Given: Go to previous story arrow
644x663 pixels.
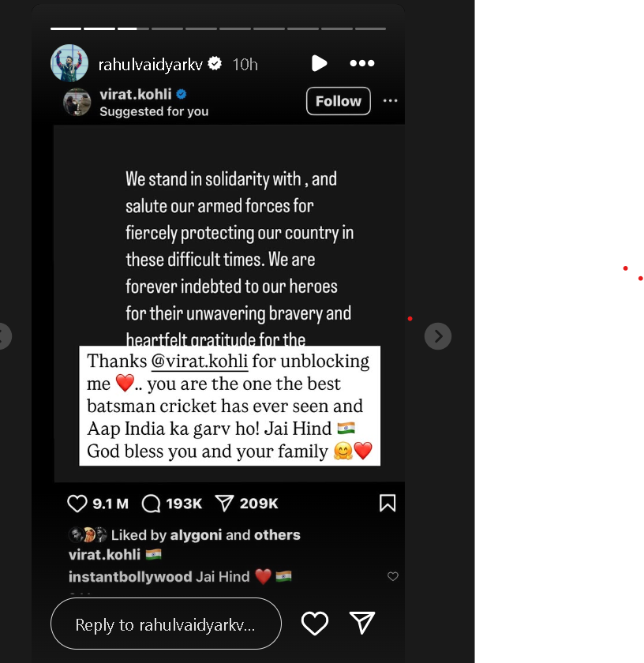Looking at the screenshot, I should (4, 336).
